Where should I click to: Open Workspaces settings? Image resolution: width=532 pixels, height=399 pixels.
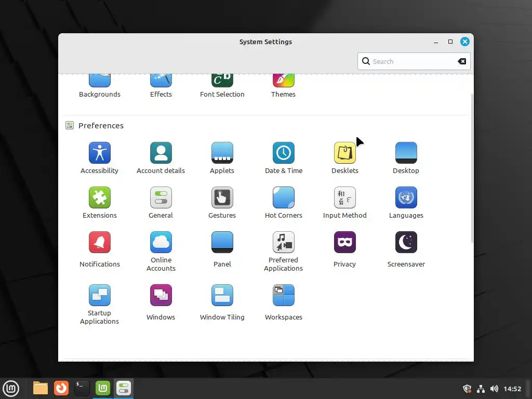tap(283, 303)
